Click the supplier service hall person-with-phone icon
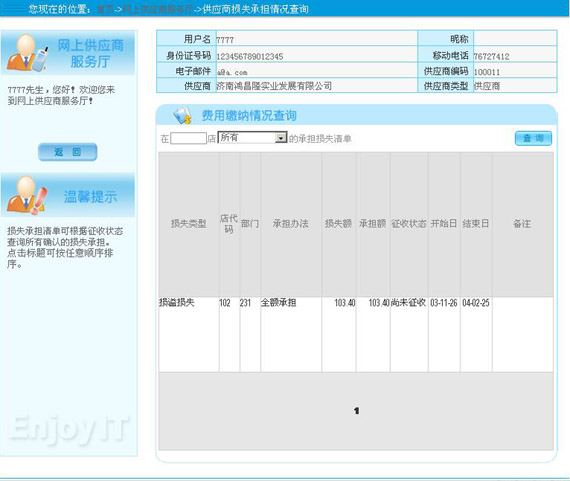 (x=28, y=53)
